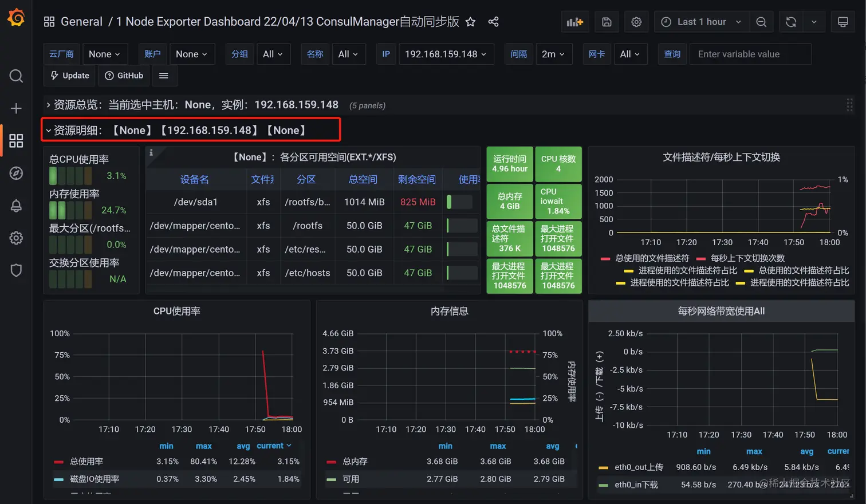Screen dimensions: 866x504
Task: Open dashboard settings gear in toolbar
Action: coord(636,22)
